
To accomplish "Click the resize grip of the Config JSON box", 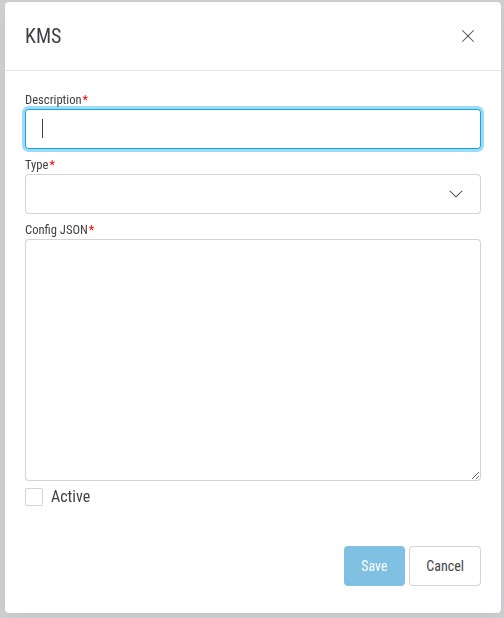I will pos(476,476).
